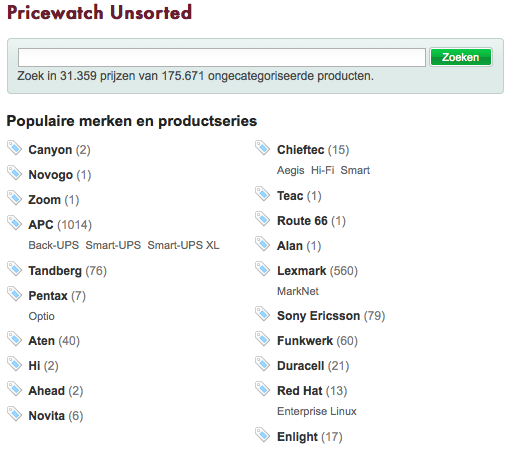513x468 pixels.
Task: Click the tag icon beside Enlight
Action: (x=263, y=435)
